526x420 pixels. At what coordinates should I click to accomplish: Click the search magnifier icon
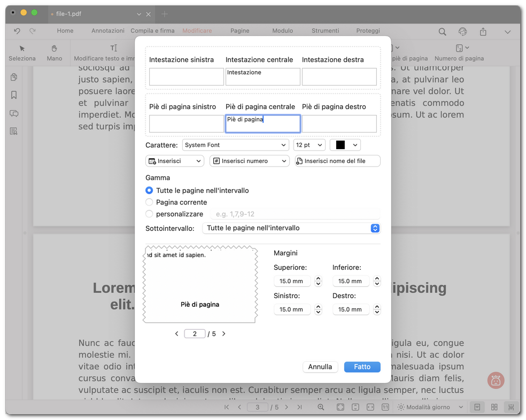point(442,32)
